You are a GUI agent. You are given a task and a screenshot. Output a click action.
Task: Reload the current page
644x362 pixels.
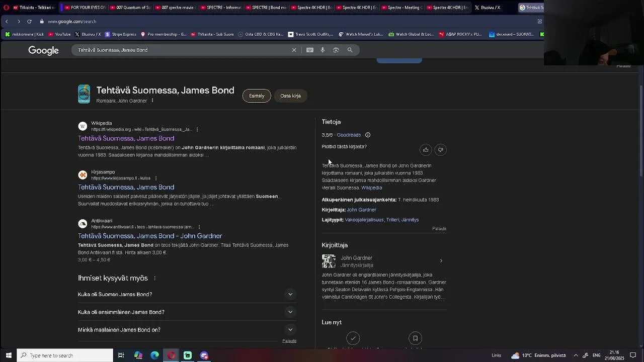[29, 22]
